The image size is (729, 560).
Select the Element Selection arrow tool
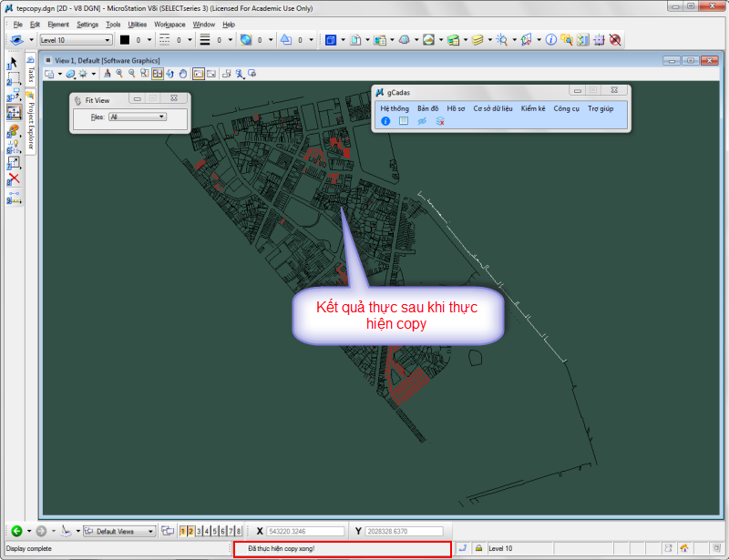click(x=14, y=62)
